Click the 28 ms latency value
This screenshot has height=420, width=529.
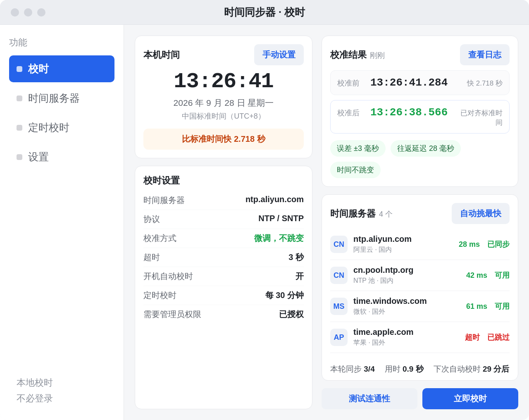pos(469,244)
